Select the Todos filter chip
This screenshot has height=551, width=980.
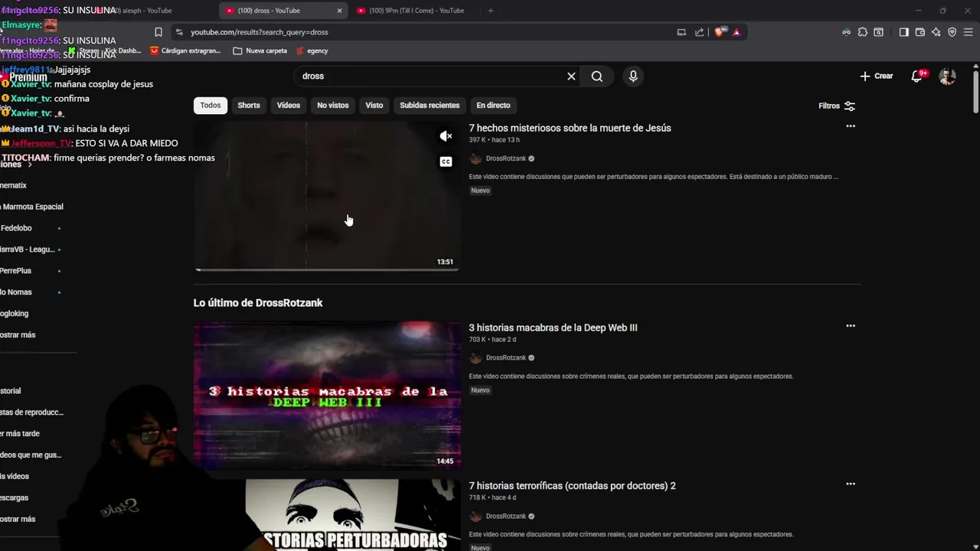point(211,106)
